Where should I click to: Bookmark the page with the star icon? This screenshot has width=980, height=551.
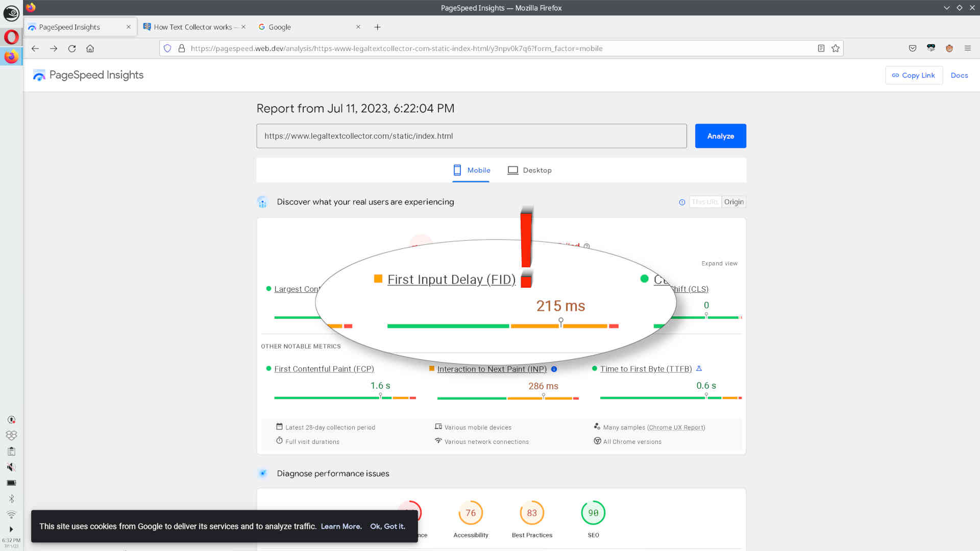(x=836, y=48)
